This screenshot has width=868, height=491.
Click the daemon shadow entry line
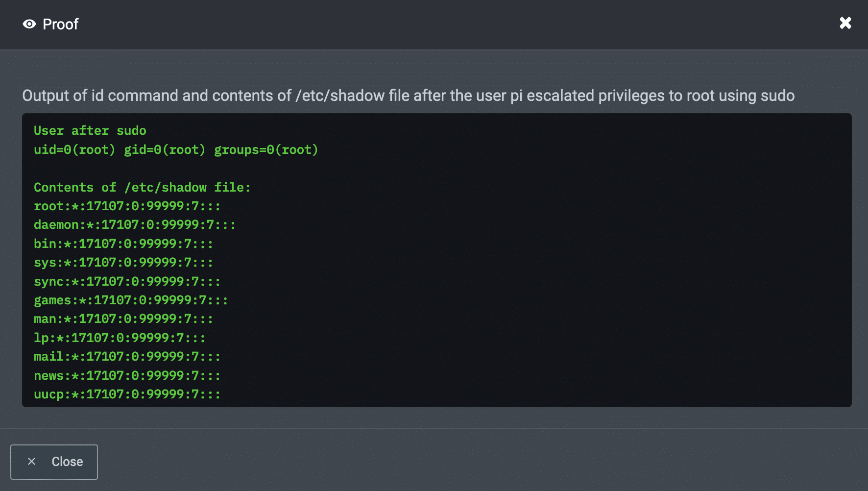135,225
